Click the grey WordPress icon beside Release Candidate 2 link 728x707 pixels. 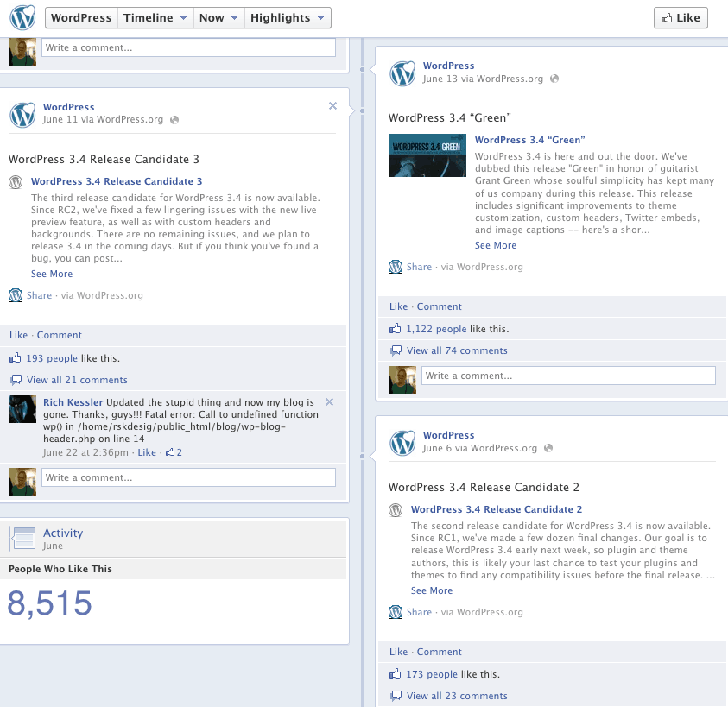(x=396, y=510)
